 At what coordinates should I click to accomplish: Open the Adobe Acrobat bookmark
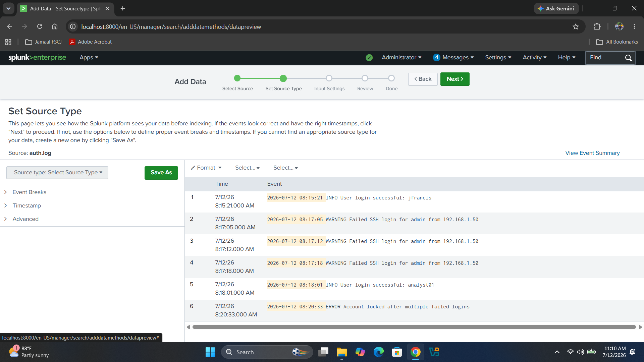click(x=91, y=42)
